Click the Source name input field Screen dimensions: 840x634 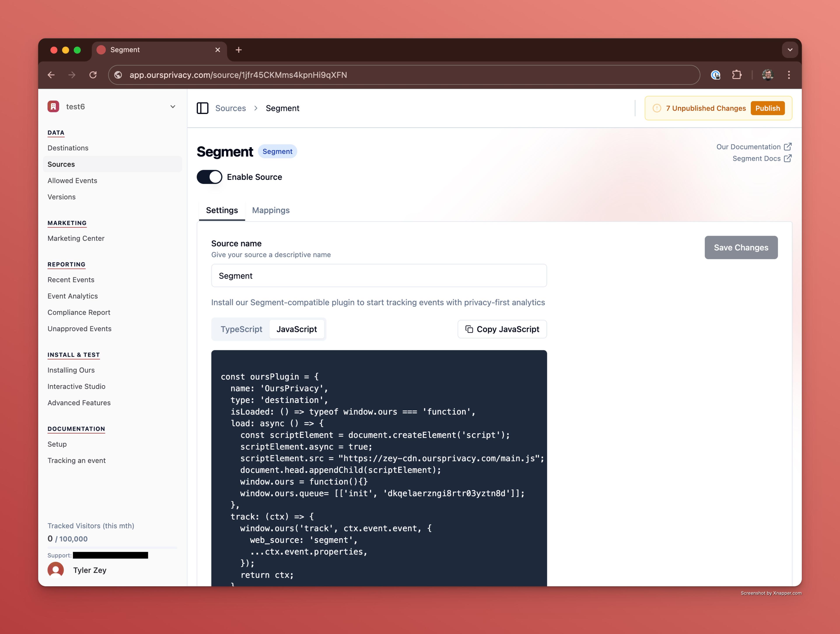tap(379, 276)
